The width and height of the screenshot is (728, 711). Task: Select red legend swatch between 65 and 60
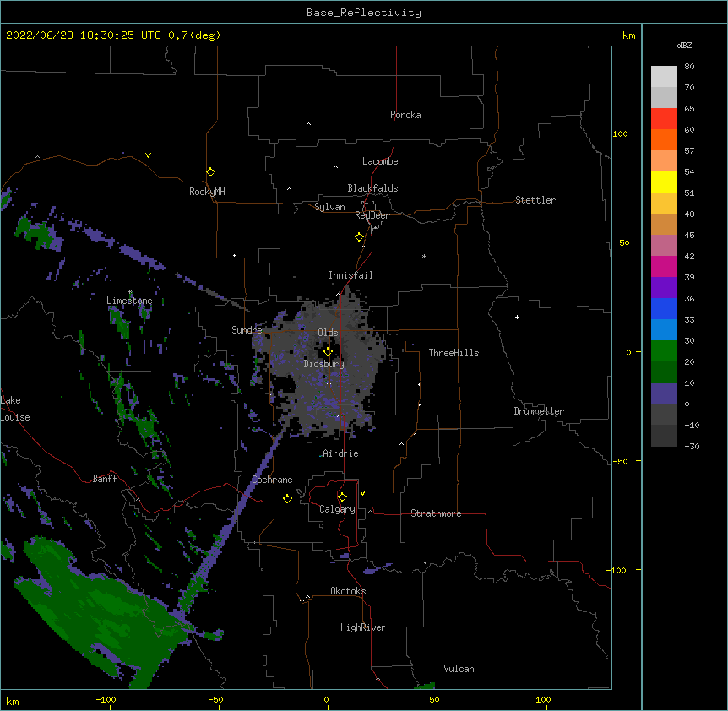(x=664, y=119)
